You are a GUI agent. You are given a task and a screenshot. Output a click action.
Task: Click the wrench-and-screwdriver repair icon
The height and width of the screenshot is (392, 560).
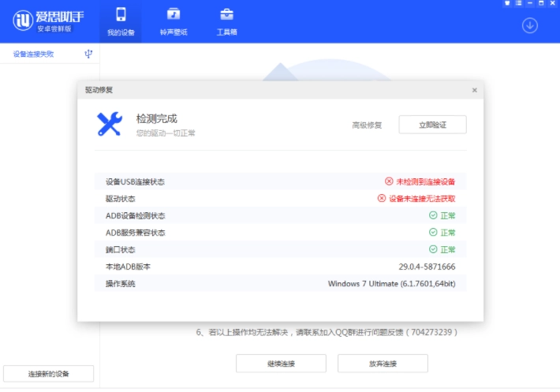click(x=110, y=124)
